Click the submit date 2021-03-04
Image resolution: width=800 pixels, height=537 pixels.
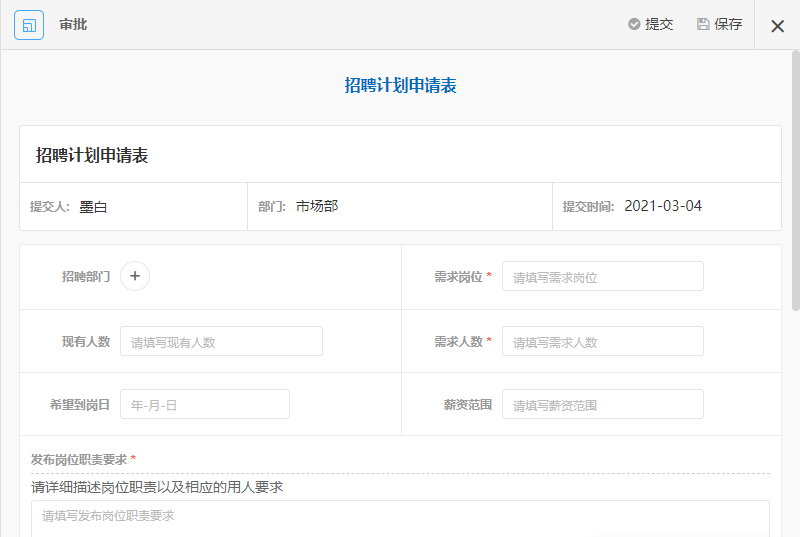coord(663,206)
